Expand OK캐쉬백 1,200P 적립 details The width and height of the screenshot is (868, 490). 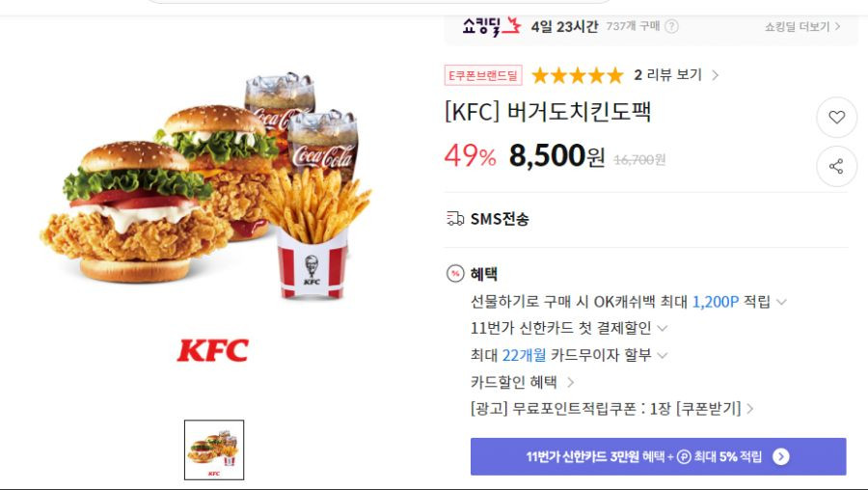click(x=628, y=302)
